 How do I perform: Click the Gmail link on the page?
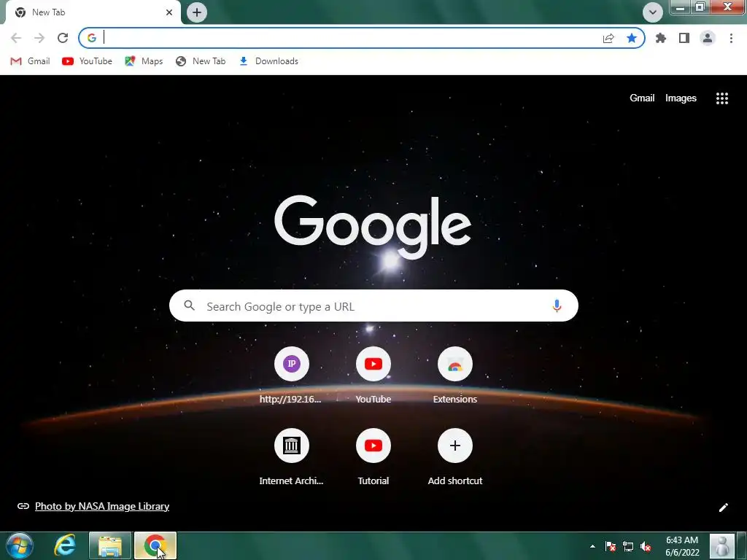[642, 98]
